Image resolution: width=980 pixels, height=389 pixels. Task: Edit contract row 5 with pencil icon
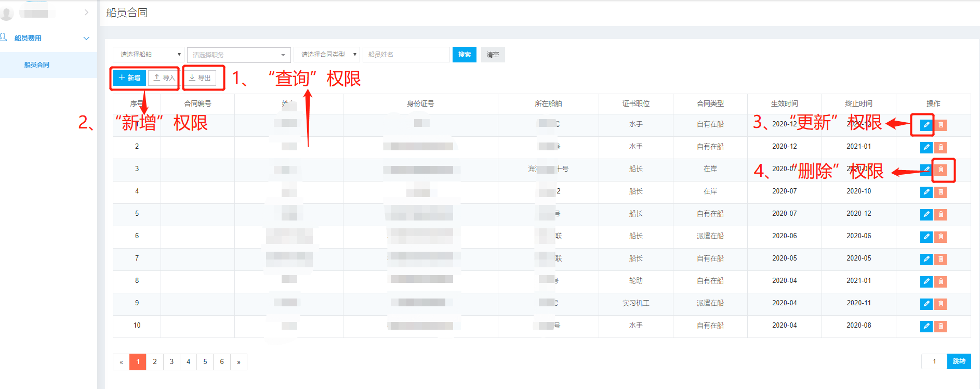(x=926, y=214)
